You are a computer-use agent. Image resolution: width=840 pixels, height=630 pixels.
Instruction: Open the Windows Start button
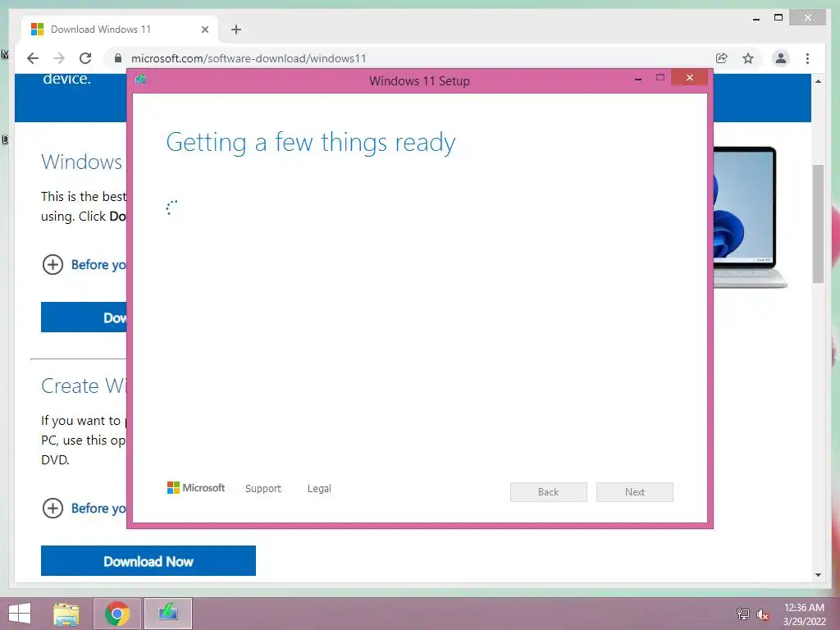pyautogui.click(x=20, y=614)
